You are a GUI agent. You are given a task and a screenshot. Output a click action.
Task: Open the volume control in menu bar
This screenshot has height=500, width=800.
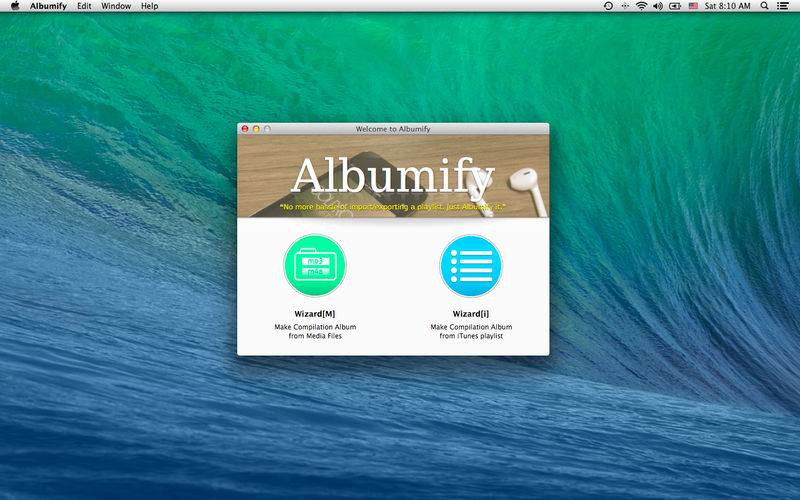click(658, 6)
